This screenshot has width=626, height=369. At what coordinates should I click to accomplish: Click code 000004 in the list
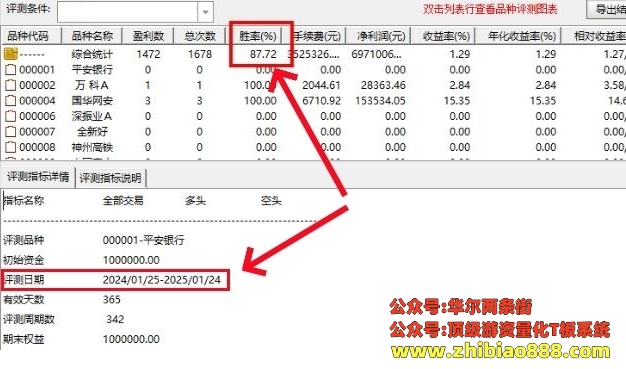[x=37, y=101]
